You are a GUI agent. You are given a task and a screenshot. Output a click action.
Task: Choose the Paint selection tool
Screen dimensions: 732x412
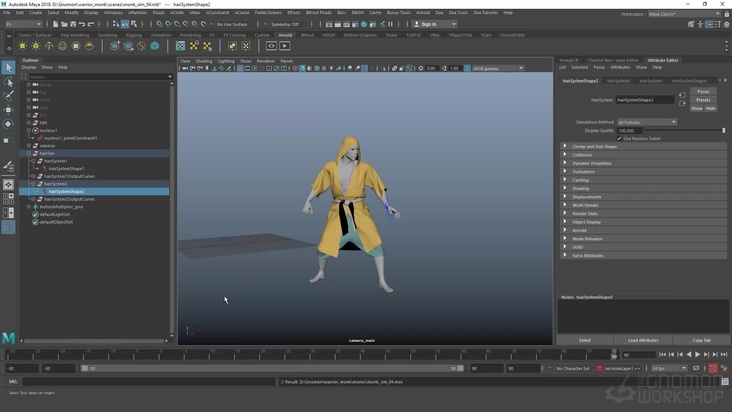8,96
